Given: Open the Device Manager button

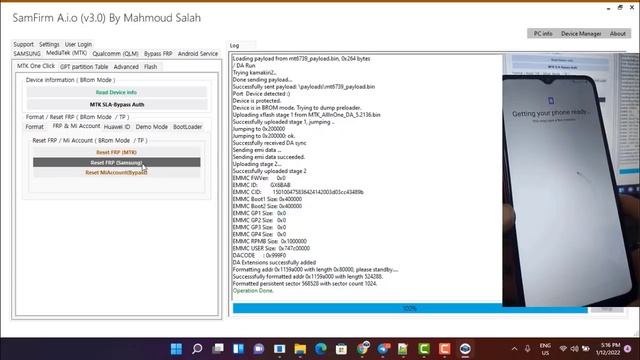Looking at the screenshot, I should coord(581,33).
